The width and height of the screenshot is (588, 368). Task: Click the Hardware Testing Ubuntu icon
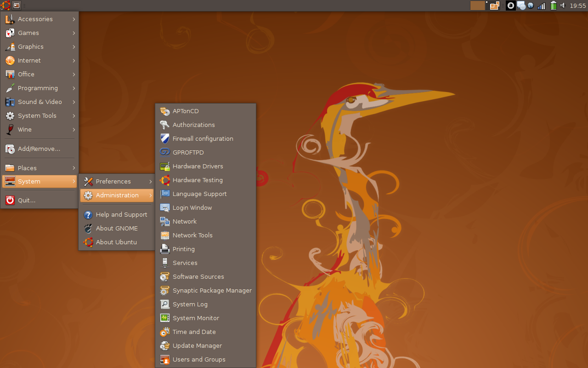coord(165,180)
